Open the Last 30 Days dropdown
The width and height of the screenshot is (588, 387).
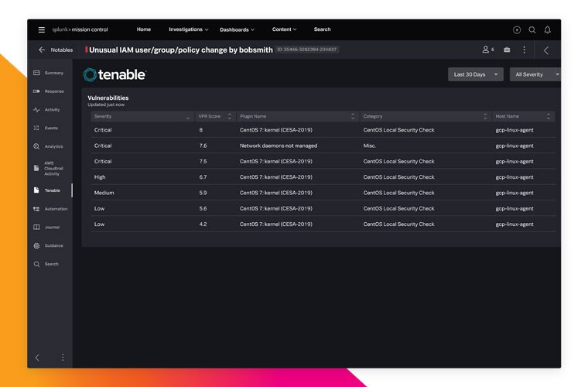tap(476, 74)
